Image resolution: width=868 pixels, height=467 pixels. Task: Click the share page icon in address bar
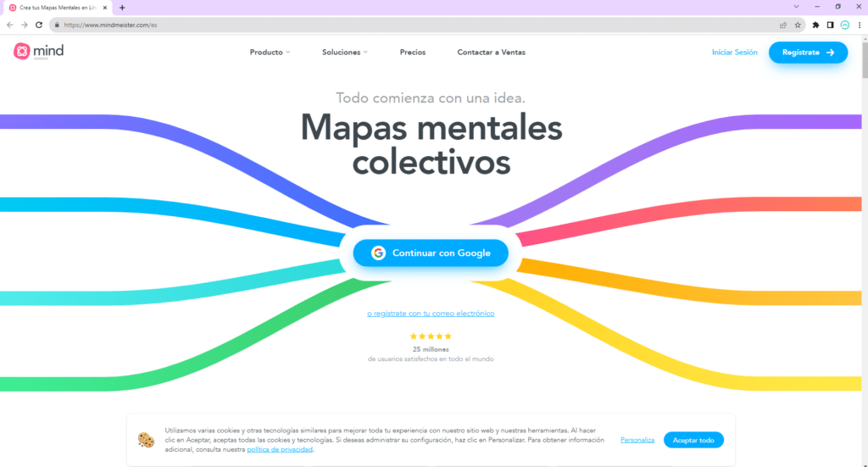pos(783,25)
